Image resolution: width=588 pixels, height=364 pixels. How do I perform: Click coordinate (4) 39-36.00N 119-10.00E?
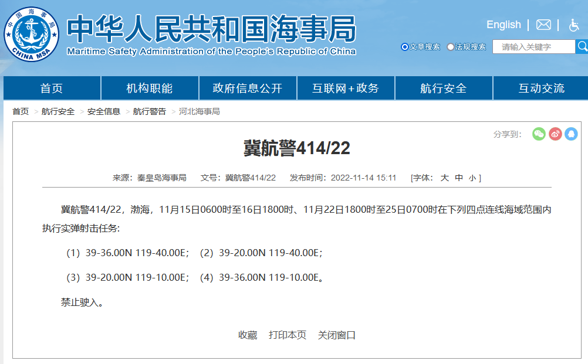point(261,277)
